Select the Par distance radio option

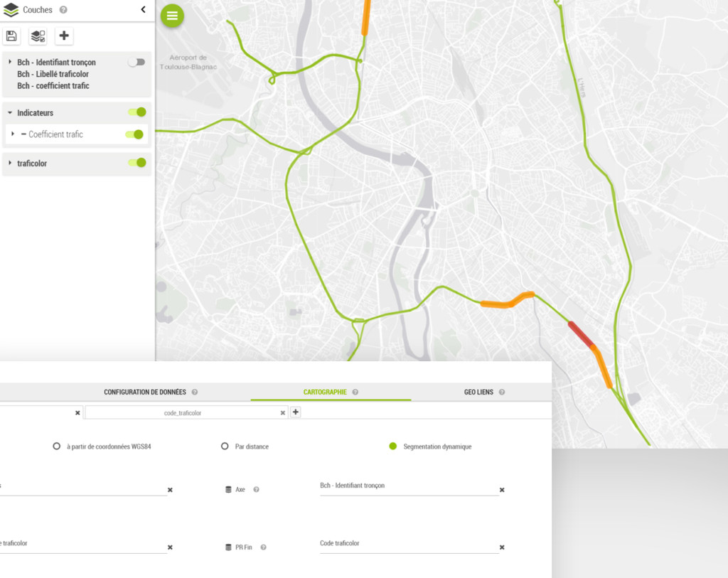[225, 446]
